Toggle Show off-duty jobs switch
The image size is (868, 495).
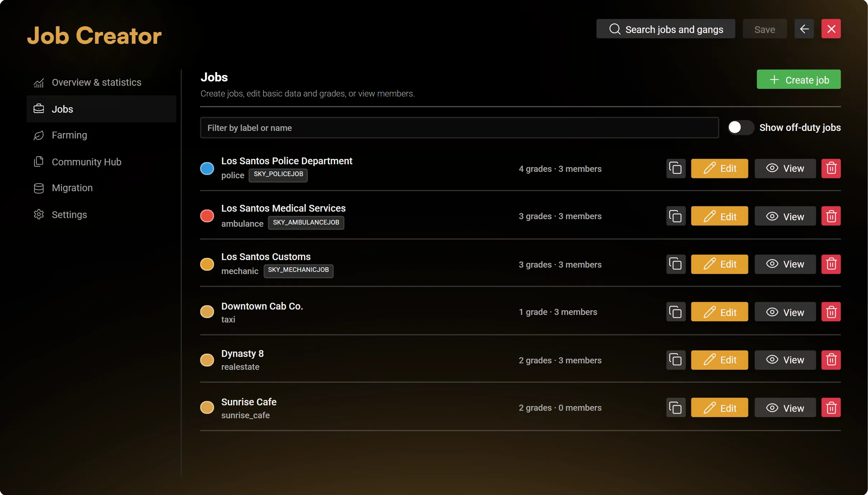click(741, 127)
